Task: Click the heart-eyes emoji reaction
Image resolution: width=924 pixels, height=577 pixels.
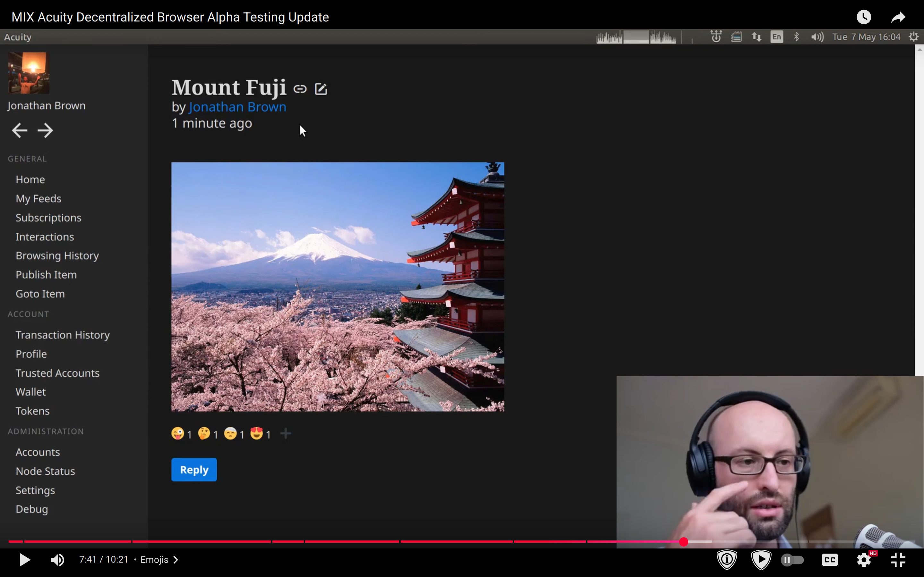Action: (x=257, y=434)
